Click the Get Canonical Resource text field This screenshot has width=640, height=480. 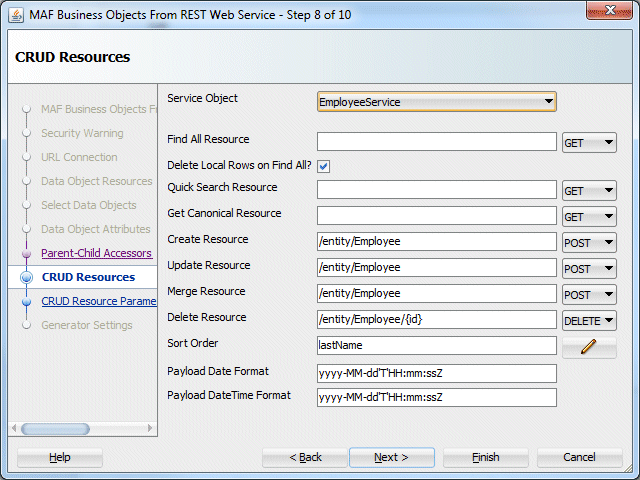(437, 216)
